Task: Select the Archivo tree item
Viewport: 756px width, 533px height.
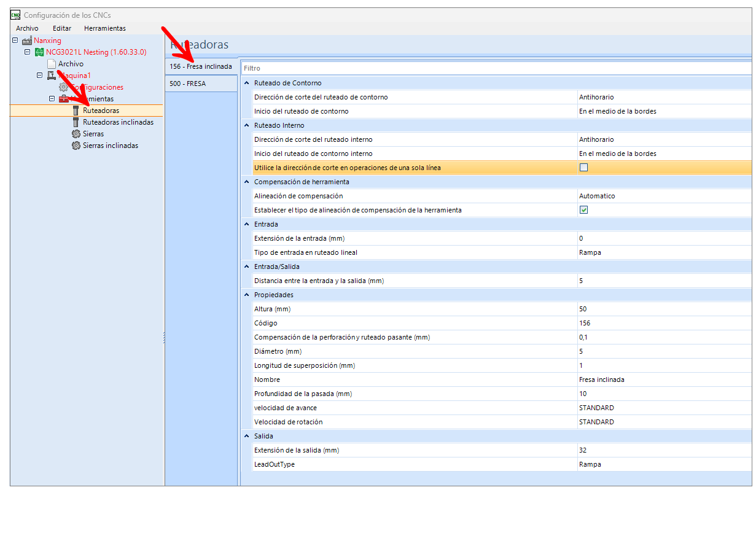Action: tap(71, 64)
